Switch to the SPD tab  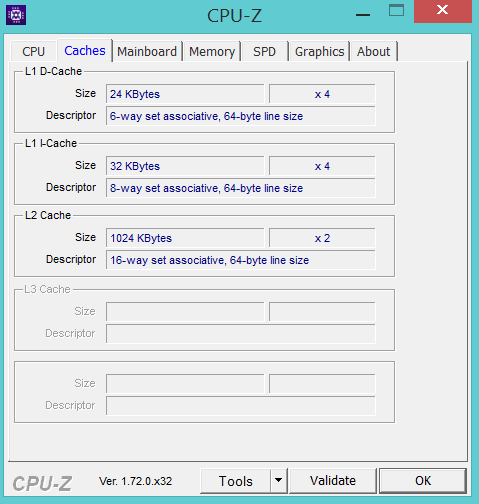(x=264, y=52)
